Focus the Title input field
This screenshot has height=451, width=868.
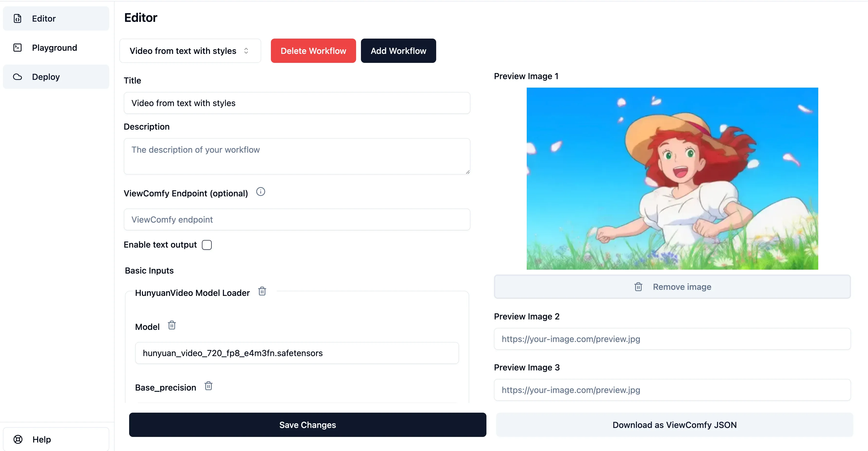coord(297,103)
